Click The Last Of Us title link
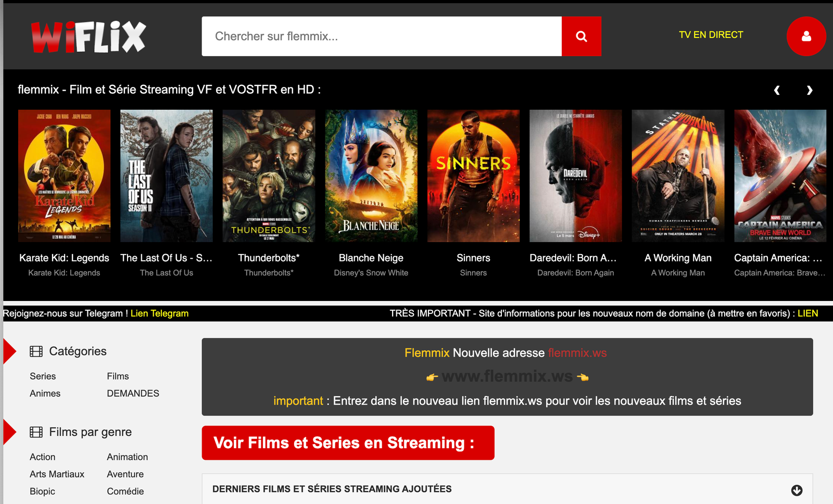The width and height of the screenshot is (833, 504). [166, 258]
